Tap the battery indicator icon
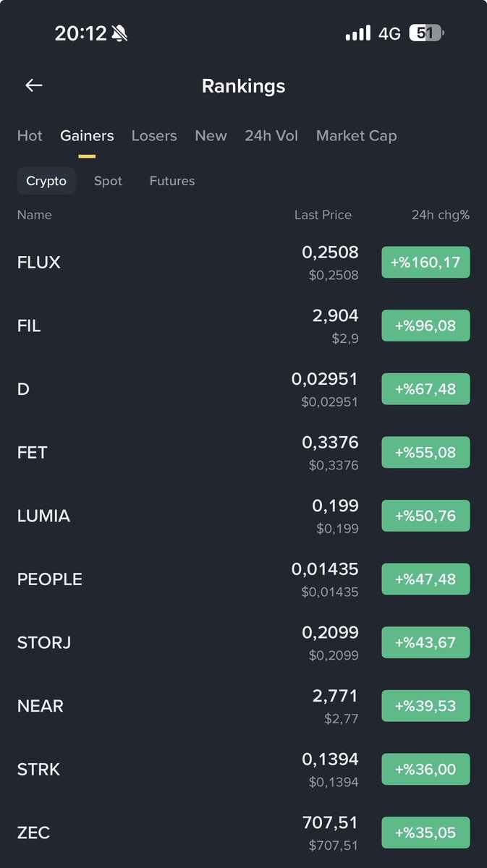Screen dimensions: 487x868 coord(427,33)
